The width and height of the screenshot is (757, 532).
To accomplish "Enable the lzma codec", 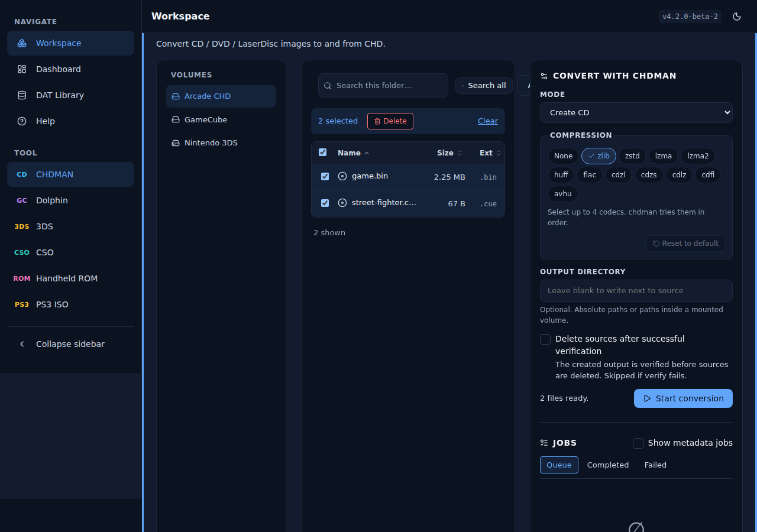I will 664,156.
